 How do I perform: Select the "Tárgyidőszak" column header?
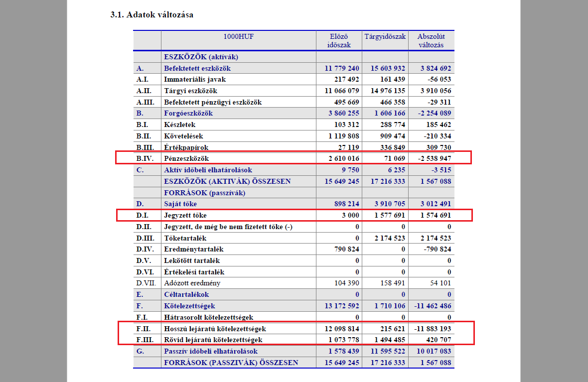point(385,36)
